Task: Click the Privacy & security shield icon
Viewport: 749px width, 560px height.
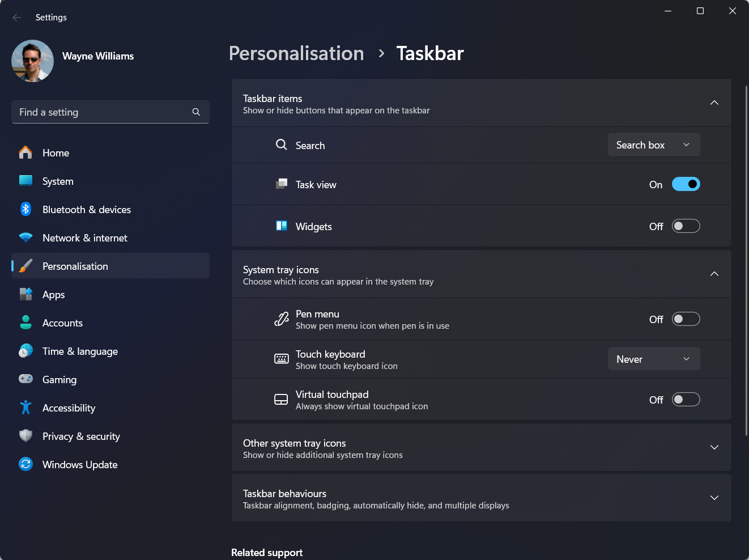Action: tap(25, 436)
